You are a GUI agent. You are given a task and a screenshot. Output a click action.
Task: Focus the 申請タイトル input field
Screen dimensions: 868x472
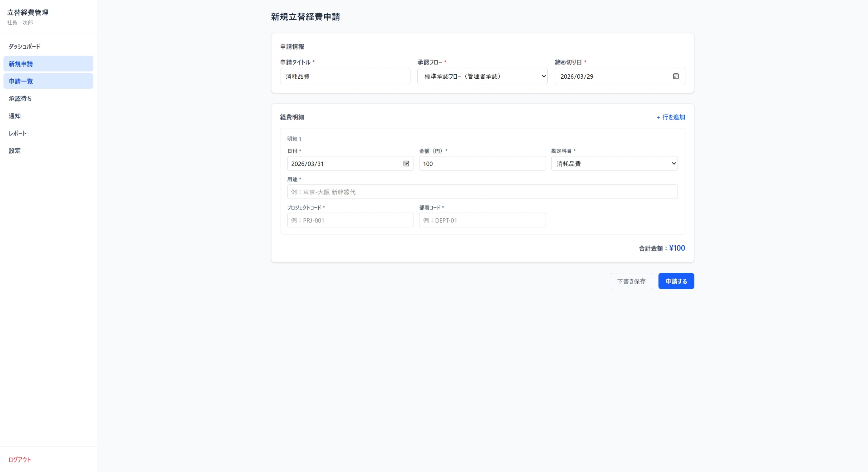click(x=345, y=76)
